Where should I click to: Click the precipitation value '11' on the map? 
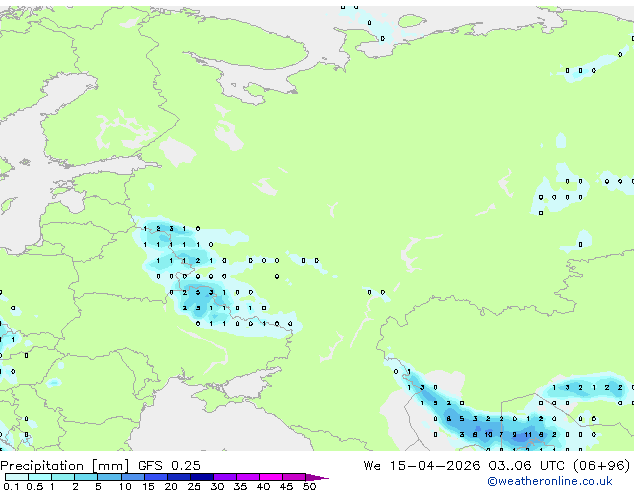click(x=528, y=435)
